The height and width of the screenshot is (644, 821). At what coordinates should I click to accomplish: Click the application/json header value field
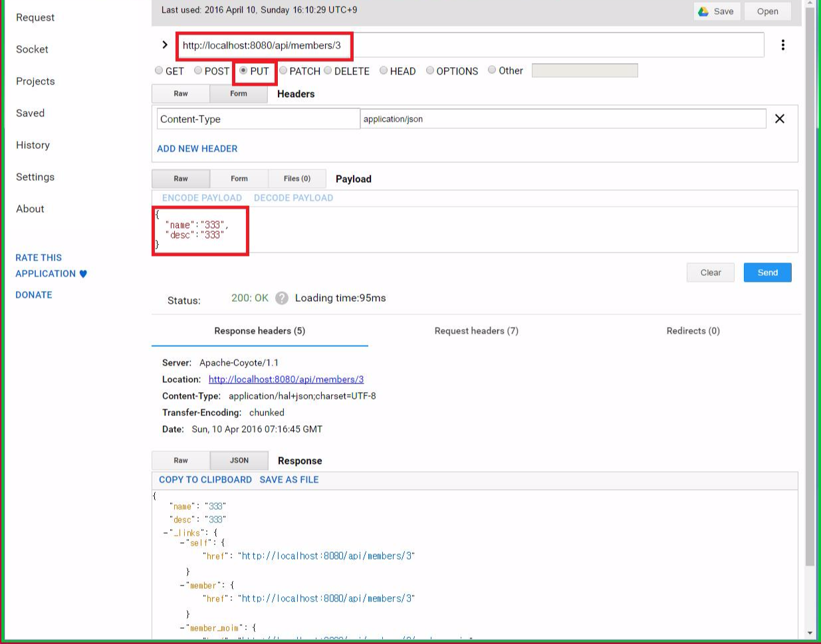pyautogui.click(x=563, y=119)
